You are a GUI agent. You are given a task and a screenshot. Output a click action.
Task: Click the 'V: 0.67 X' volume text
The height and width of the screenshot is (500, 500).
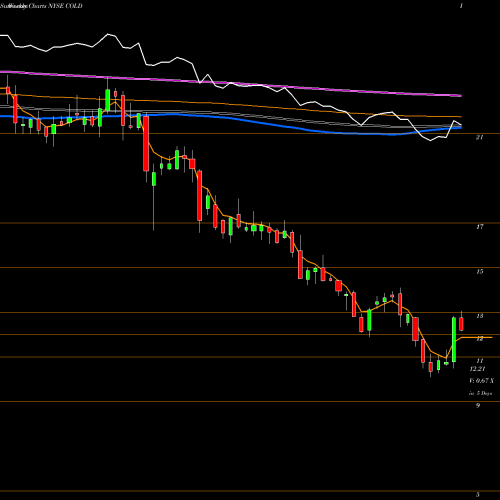tap(482, 381)
